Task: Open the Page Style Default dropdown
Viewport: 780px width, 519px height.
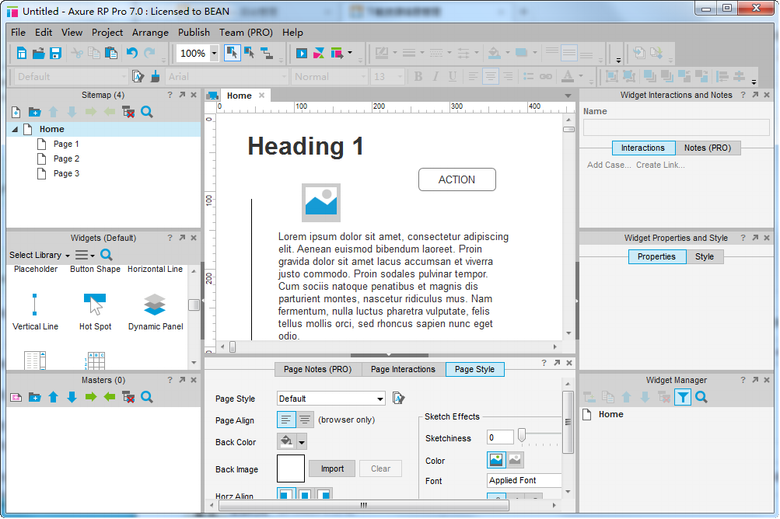Action: point(380,399)
